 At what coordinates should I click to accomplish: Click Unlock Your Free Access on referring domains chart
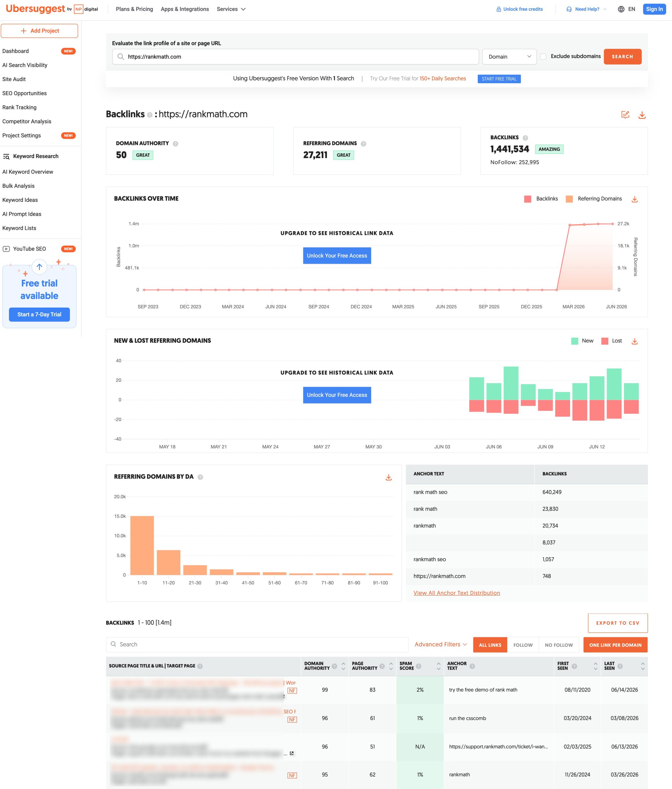[337, 395]
